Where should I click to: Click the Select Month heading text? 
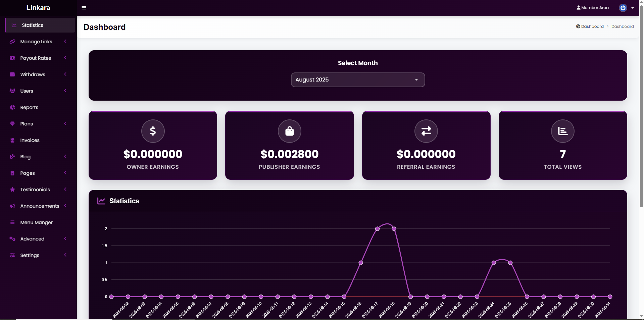click(x=358, y=63)
